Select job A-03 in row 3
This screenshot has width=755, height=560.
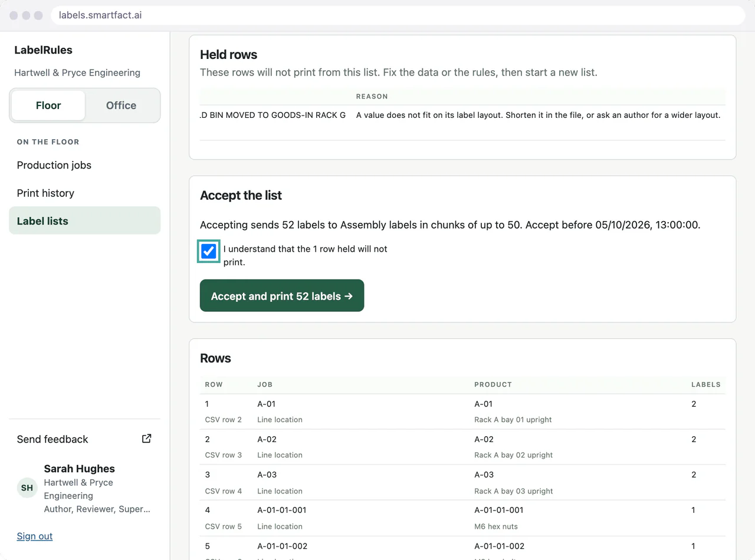(x=267, y=475)
